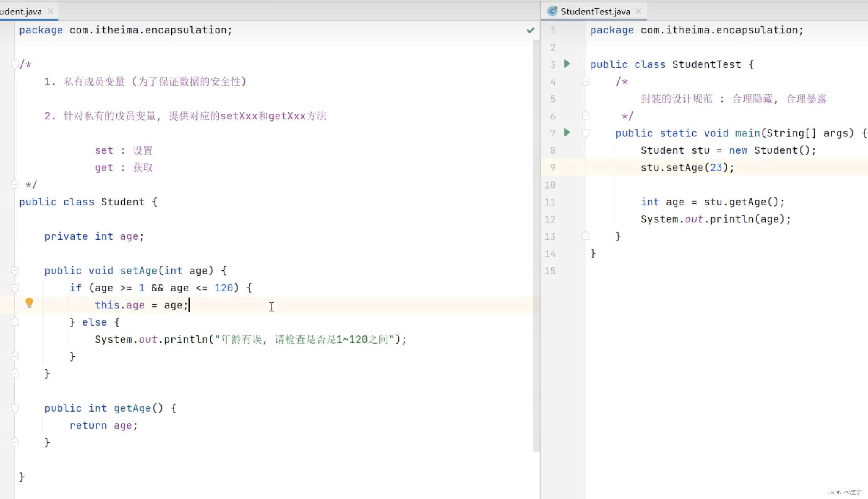868x499 pixels.
Task: Fold the comment block in StudentTest
Action: pos(586,81)
